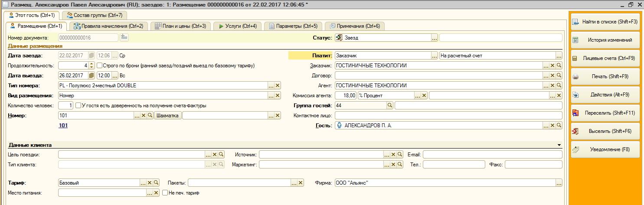Screen dimensions: 644x205
Task: Check У гостя есть доверенность checkbox
Action: pos(78,106)
